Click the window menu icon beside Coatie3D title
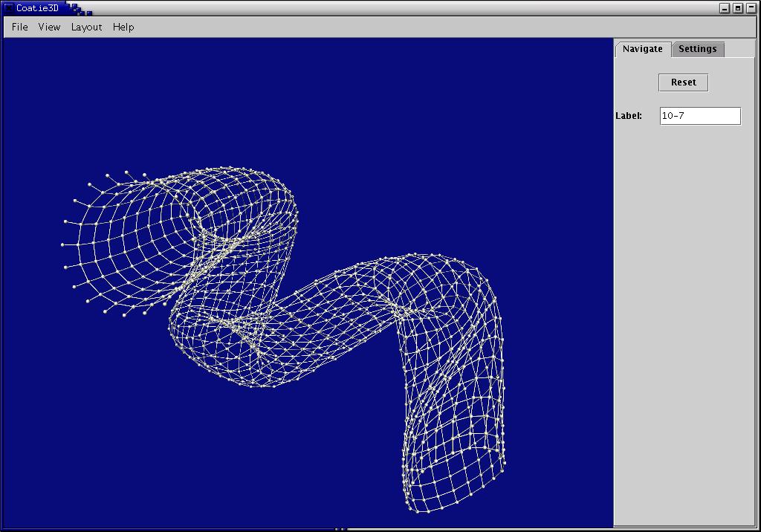Viewport: 761px width, 532px height. click(9, 8)
